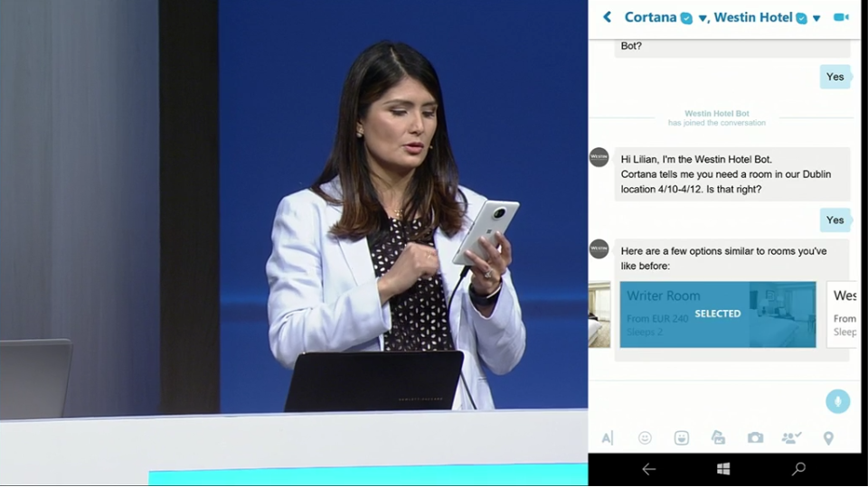This screenshot has height=487, width=868.
Task: Tap the Windows phone Back navigation button
Action: (649, 469)
